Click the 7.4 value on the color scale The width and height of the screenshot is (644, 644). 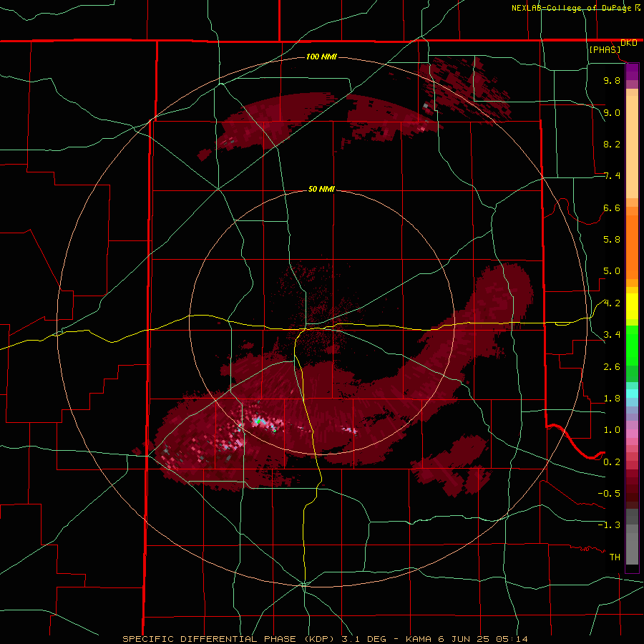[612, 176]
